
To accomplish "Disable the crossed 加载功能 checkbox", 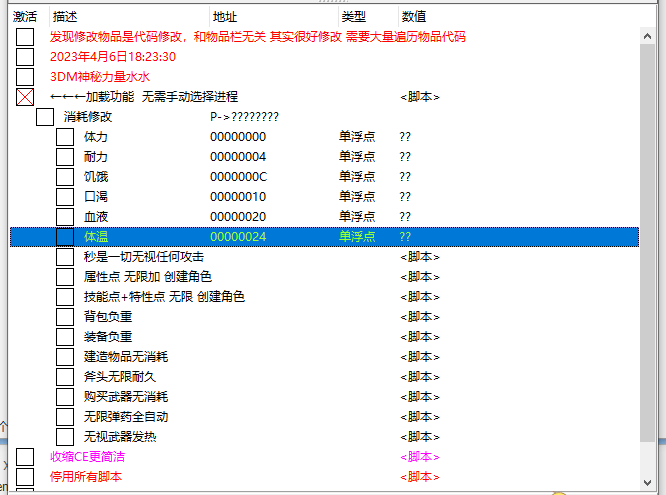I will coord(25,97).
